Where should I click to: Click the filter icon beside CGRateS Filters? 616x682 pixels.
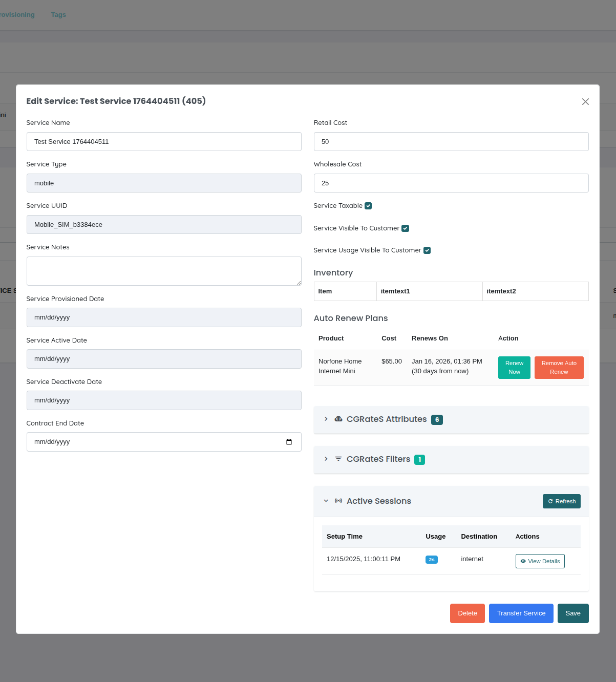click(338, 459)
